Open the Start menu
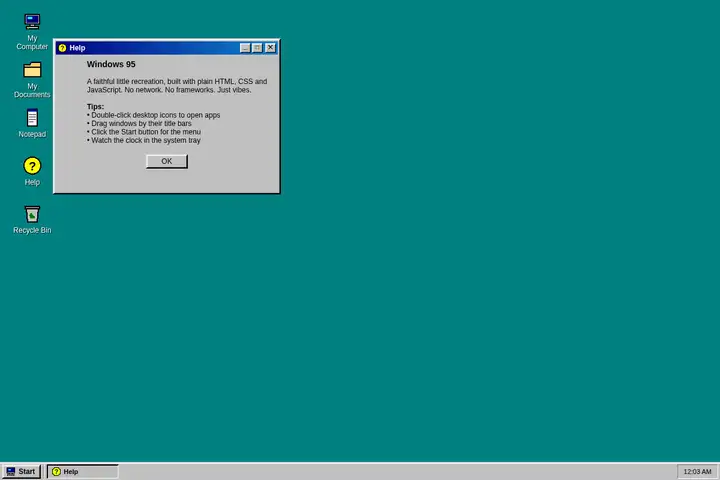720x480 pixels. (x=21, y=471)
